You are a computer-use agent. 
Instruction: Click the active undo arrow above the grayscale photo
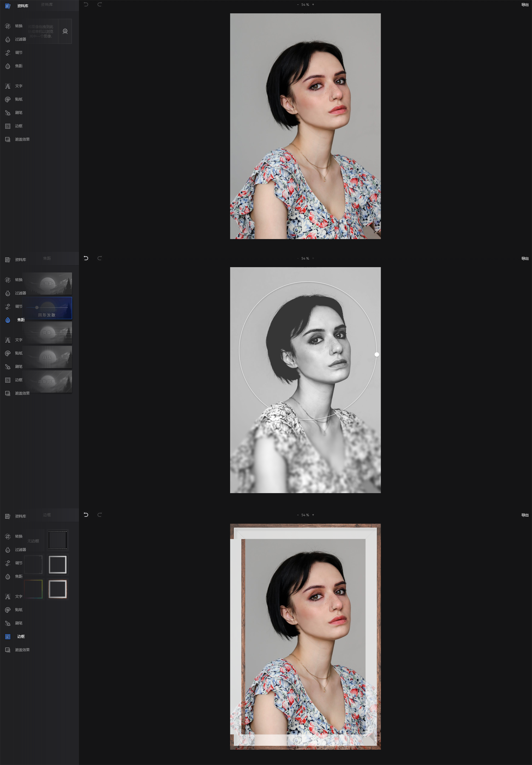pos(86,258)
